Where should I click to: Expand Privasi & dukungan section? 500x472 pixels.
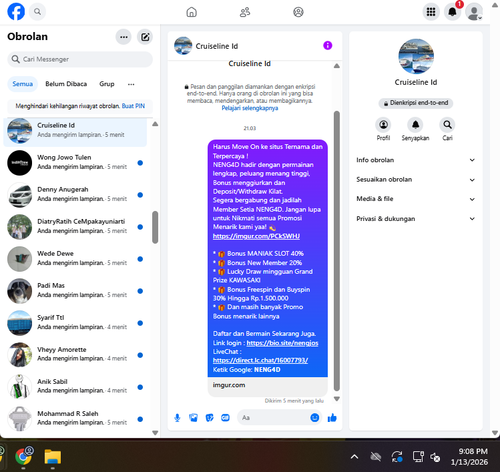[415, 219]
